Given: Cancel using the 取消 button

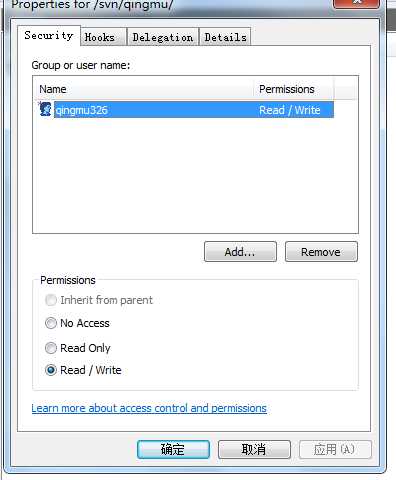Looking at the screenshot, I should pos(254,449).
